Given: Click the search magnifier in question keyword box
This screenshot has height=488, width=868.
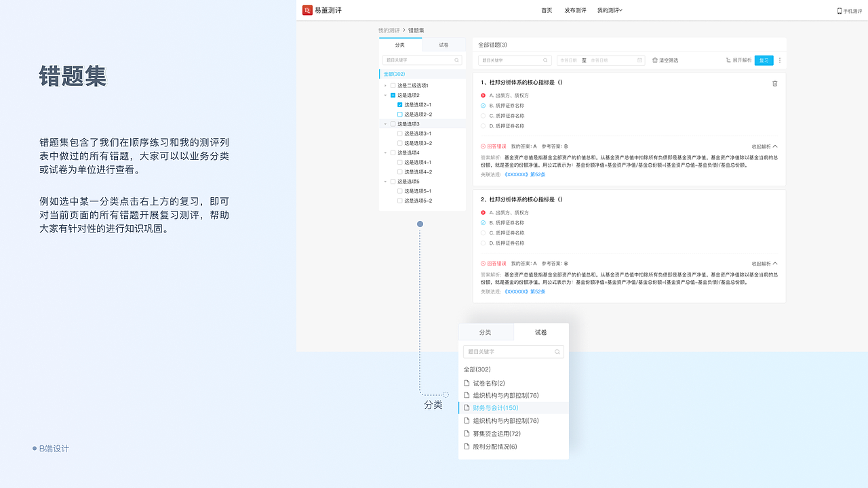Looking at the screenshot, I should pos(546,60).
